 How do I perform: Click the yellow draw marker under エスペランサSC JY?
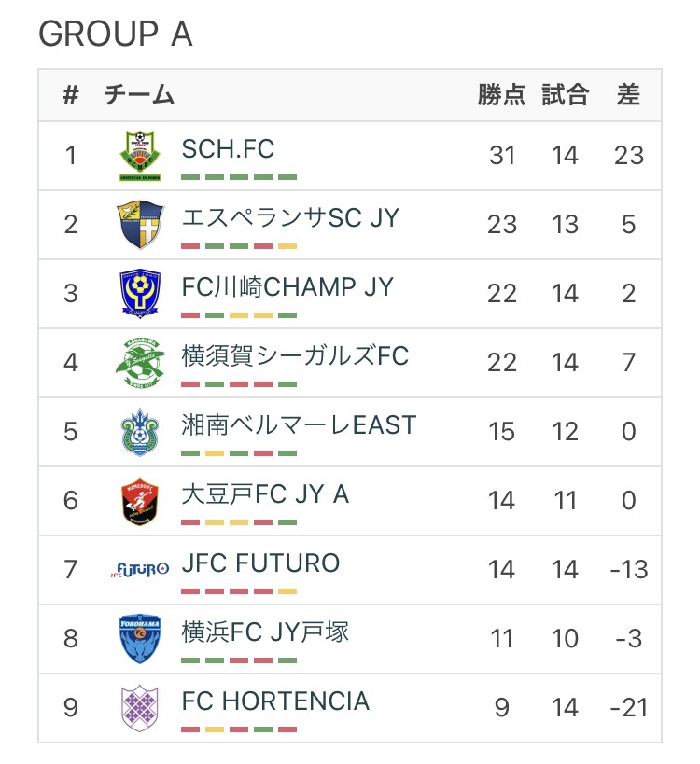pos(287,246)
